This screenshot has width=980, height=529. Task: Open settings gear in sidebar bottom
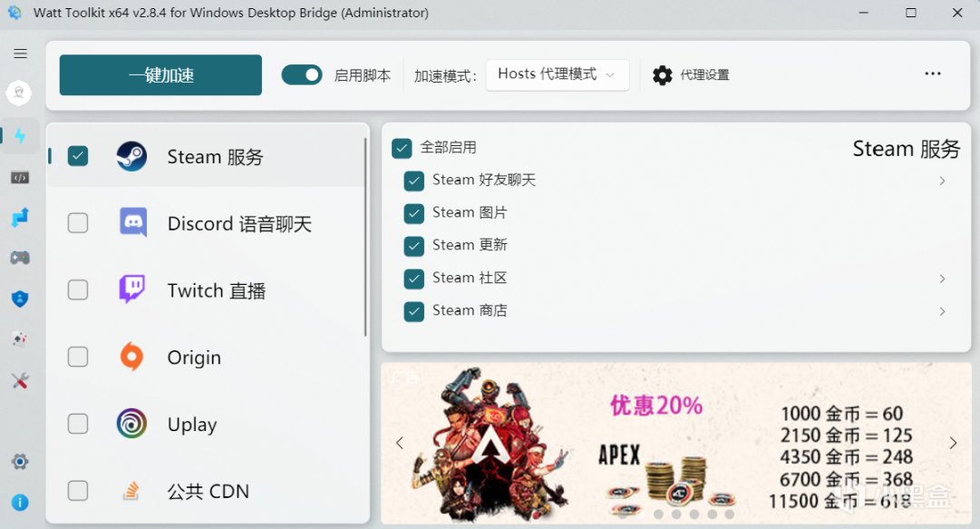pos(20,462)
